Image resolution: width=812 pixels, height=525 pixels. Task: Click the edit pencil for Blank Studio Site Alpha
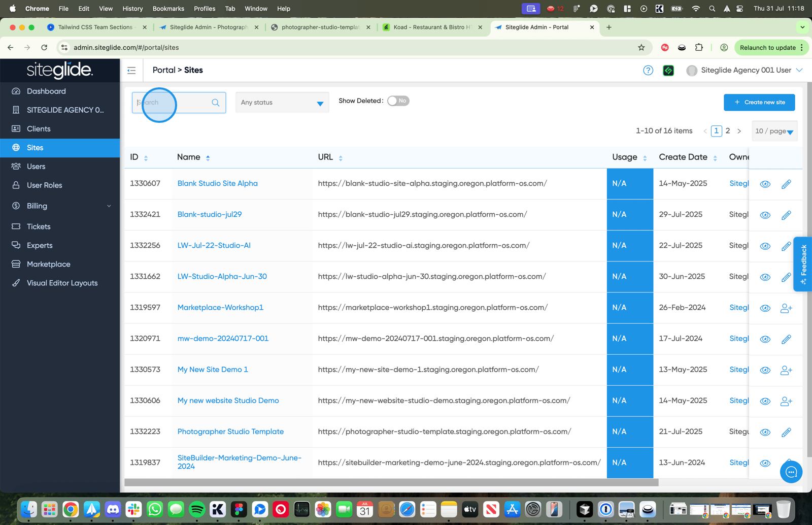tap(786, 184)
